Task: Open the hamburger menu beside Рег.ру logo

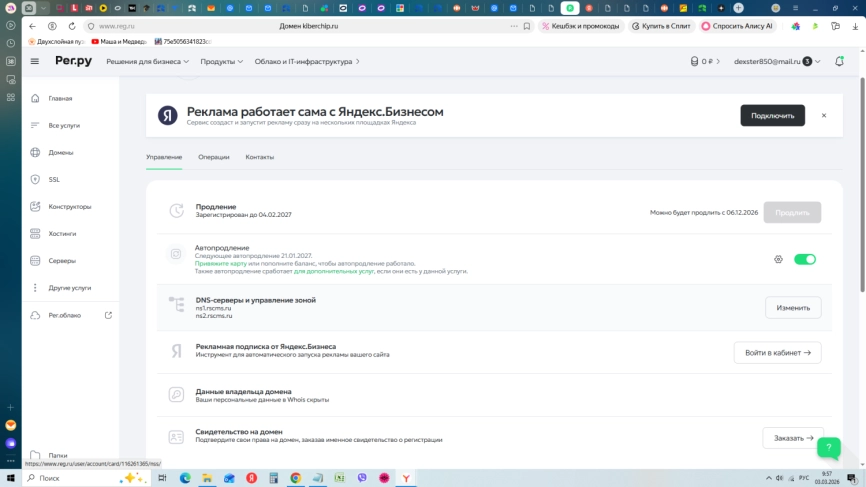Action: click(35, 61)
